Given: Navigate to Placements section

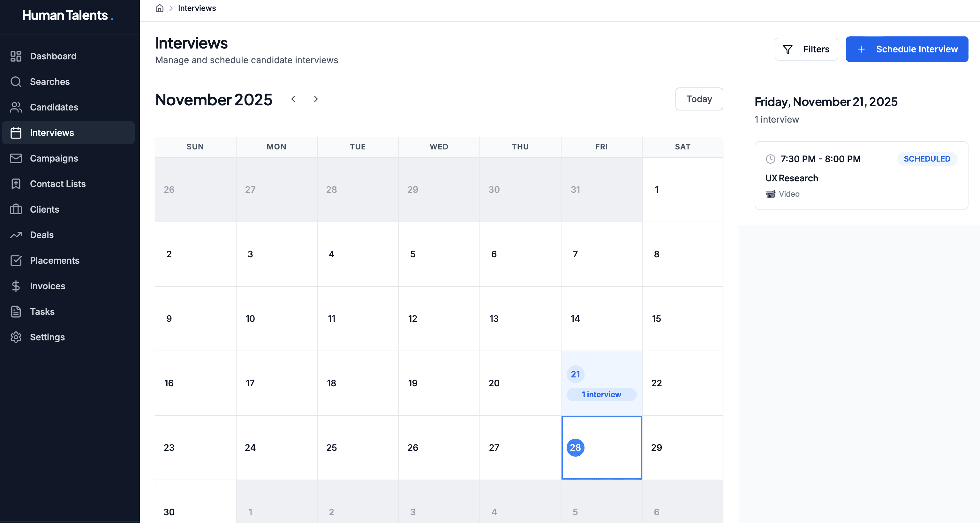Looking at the screenshot, I should [x=54, y=260].
